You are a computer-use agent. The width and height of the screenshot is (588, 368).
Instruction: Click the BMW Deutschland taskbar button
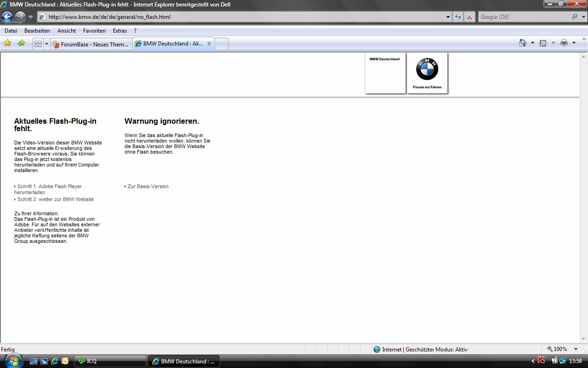(184, 361)
